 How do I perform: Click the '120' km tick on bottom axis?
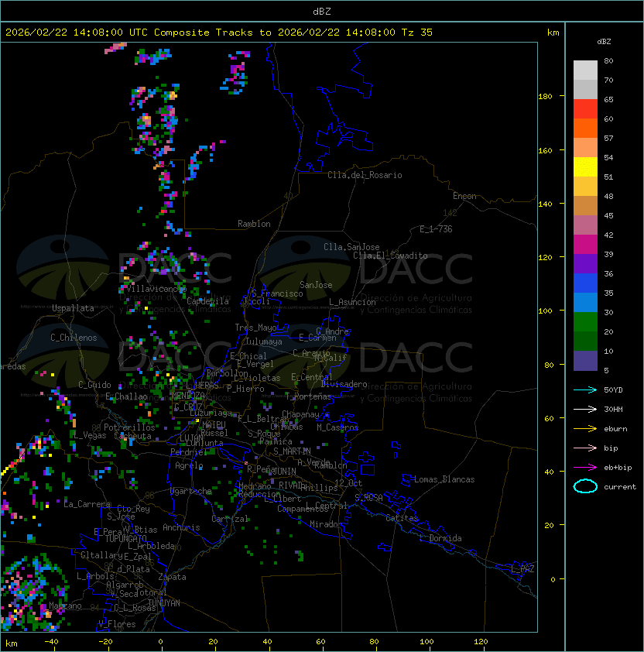tap(481, 642)
